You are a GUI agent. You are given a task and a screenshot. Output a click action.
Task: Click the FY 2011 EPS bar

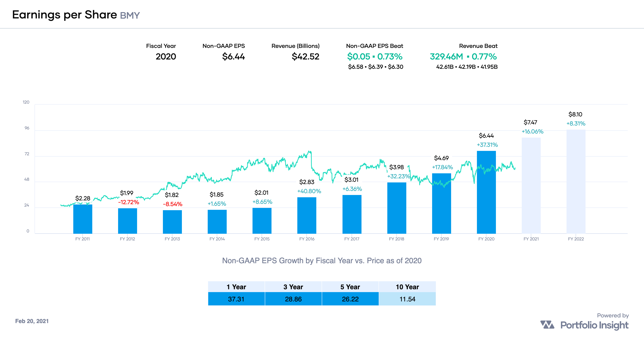click(x=83, y=219)
